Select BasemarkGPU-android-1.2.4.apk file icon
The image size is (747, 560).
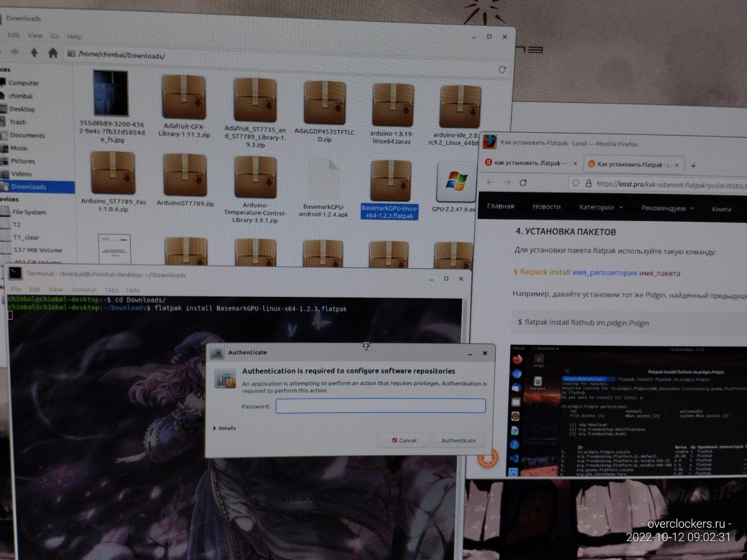click(324, 179)
